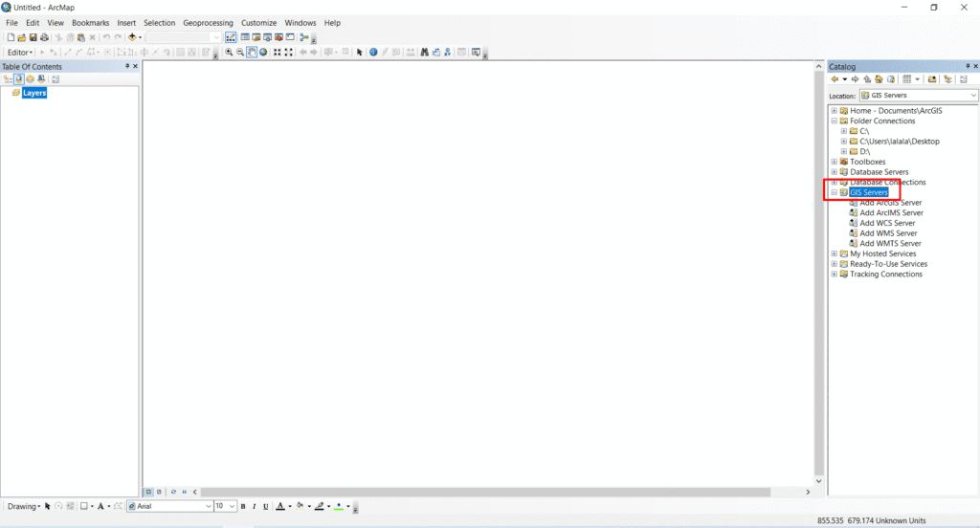Open the Arial font name dropdown
Viewport: 980px width, 528px height.
coord(208,507)
